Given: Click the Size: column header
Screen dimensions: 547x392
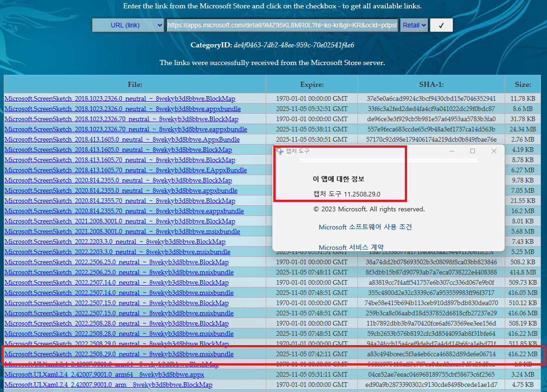Looking at the screenshot, I should click(x=523, y=85).
